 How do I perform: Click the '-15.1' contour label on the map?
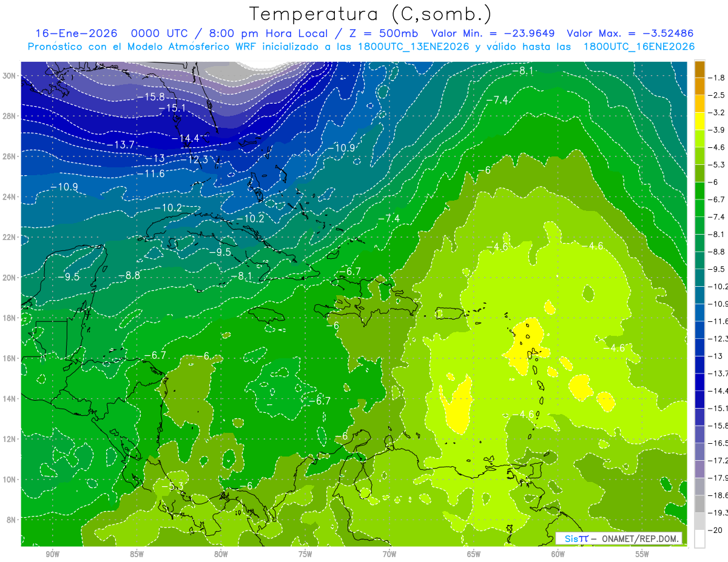(x=172, y=108)
